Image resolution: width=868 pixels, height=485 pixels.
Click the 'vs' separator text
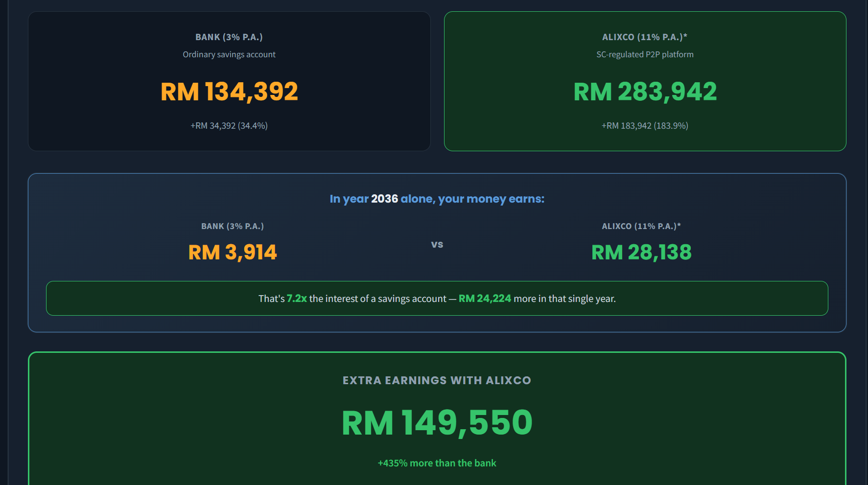click(437, 244)
